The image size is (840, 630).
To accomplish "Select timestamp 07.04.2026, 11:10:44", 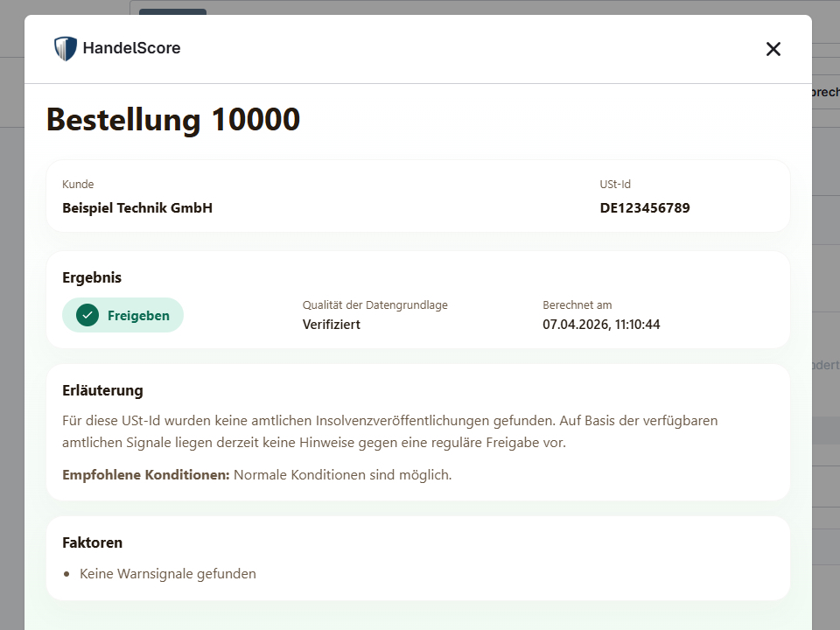I will point(601,324).
